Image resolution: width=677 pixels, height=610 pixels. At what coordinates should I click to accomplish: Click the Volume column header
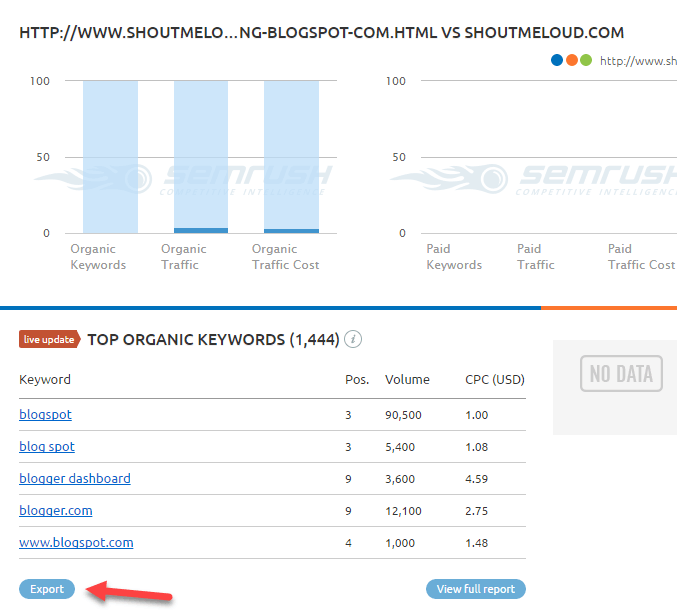pyautogui.click(x=407, y=379)
